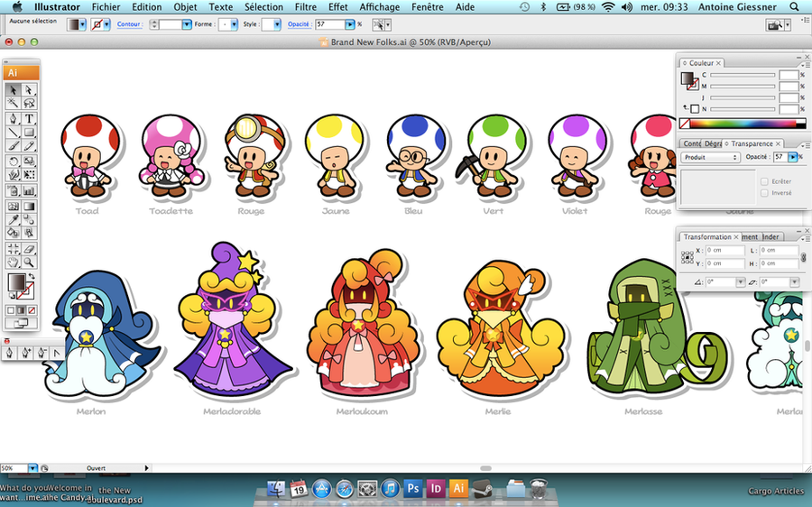Select the Paintbrush tool
Image resolution: width=812 pixels, height=507 pixels.
point(13,146)
